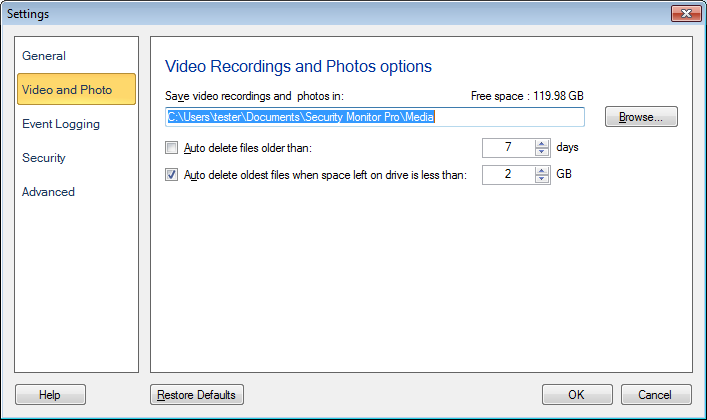Go to the Advanced settings tab

pos(48,192)
